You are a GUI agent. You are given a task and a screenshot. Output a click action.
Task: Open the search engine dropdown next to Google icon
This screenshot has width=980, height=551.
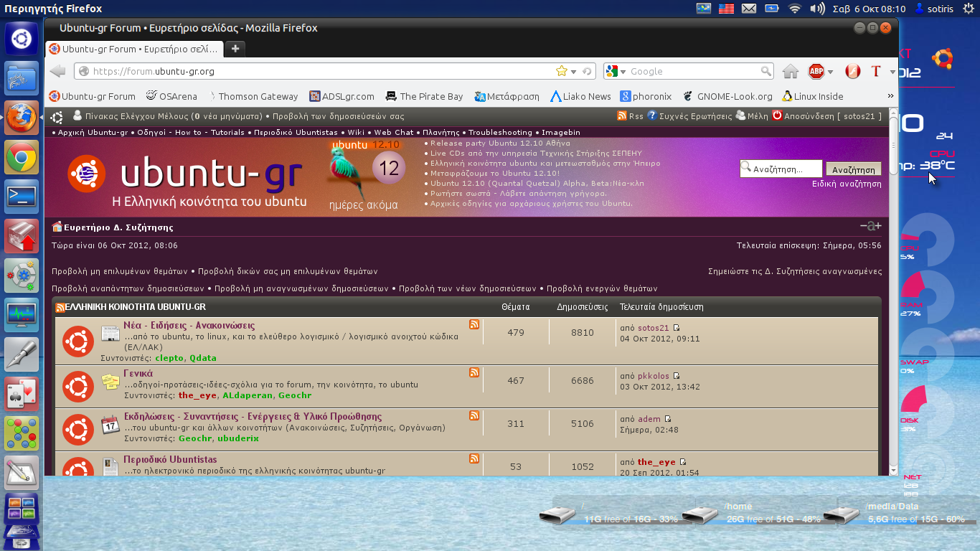623,72
